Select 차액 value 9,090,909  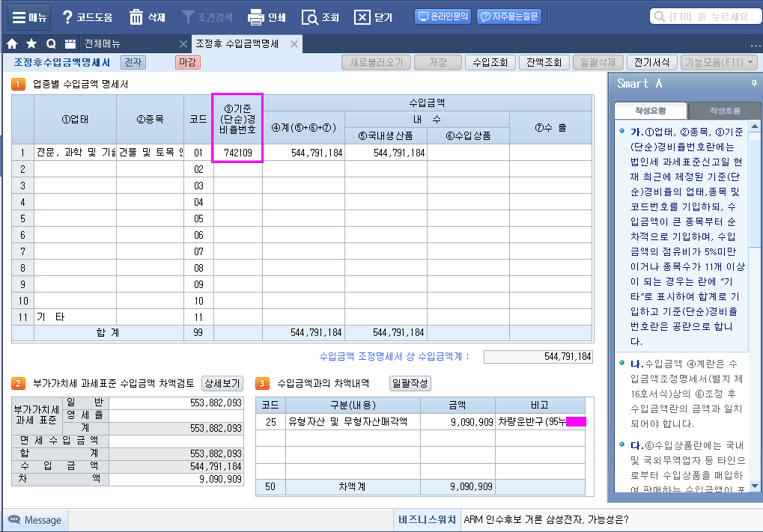176,479
